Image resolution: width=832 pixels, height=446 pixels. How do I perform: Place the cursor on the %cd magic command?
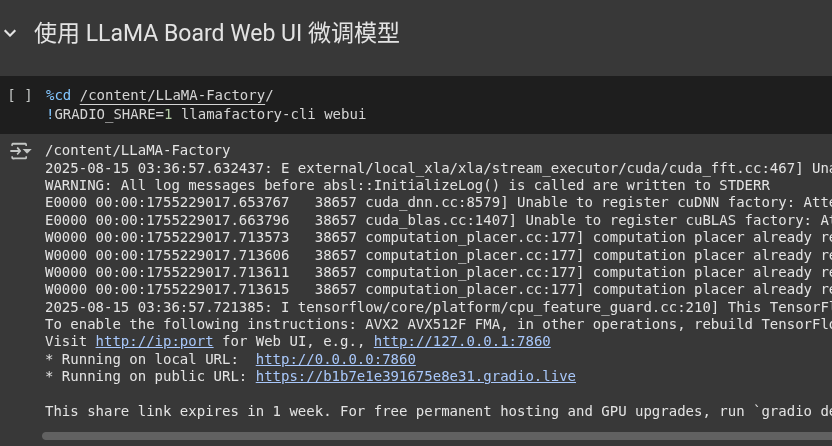pos(58,95)
